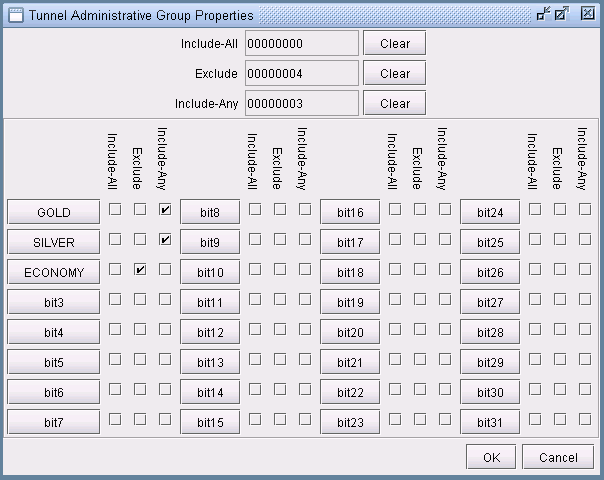Screen dimensions: 604x480
Task: Click the window menu icon in title bar
Action: pos(13,15)
